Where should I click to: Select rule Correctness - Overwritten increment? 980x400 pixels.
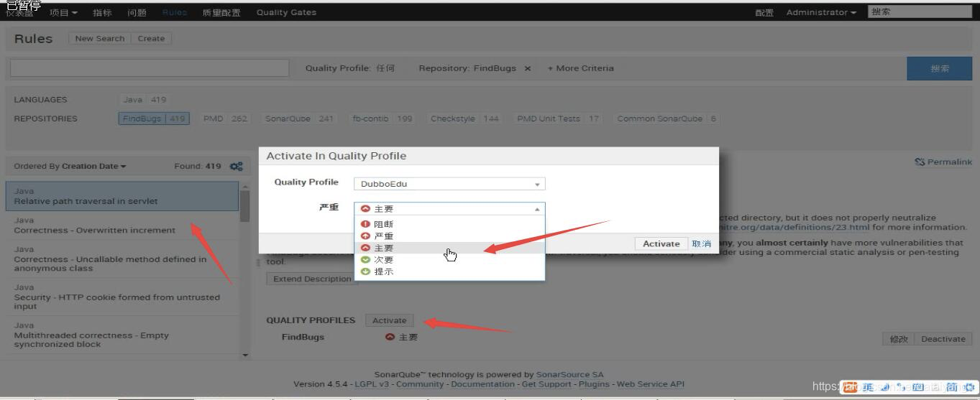coord(122,225)
